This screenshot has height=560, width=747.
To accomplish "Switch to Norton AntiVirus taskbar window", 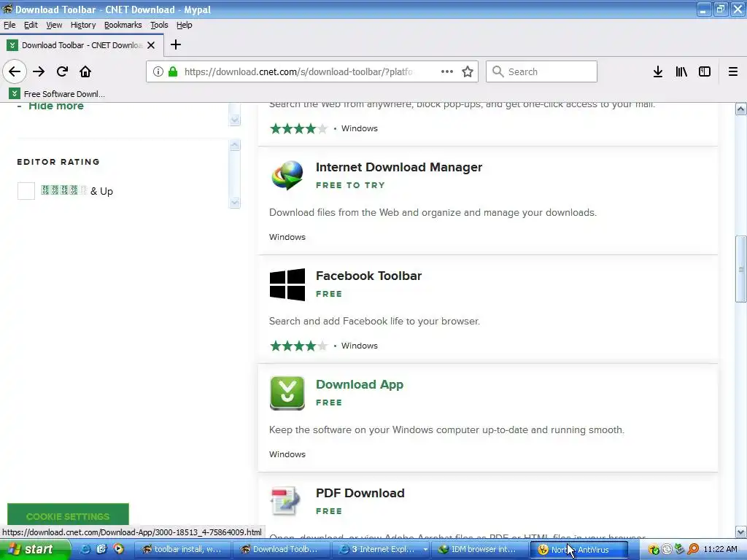I will [x=579, y=549].
